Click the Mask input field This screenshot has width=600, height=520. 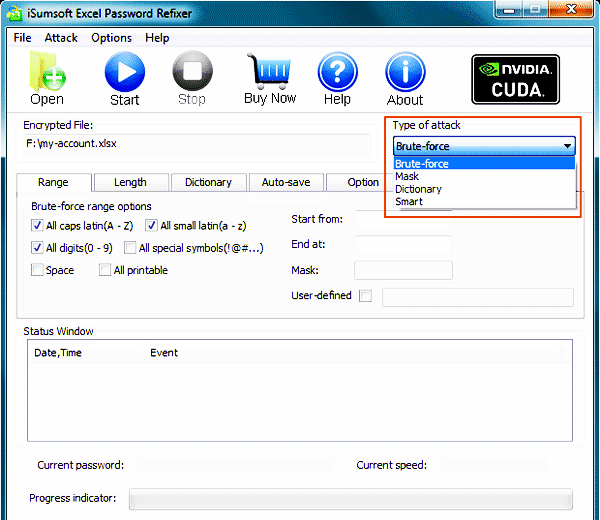pos(403,270)
